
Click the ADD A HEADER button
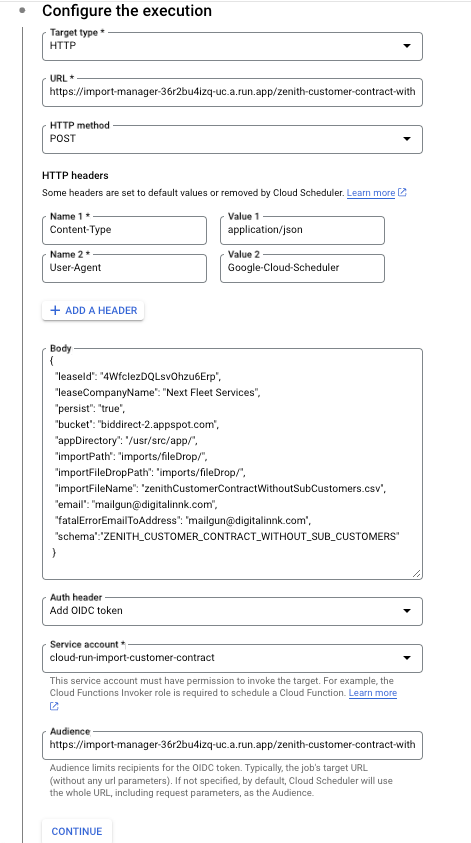(93, 310)
